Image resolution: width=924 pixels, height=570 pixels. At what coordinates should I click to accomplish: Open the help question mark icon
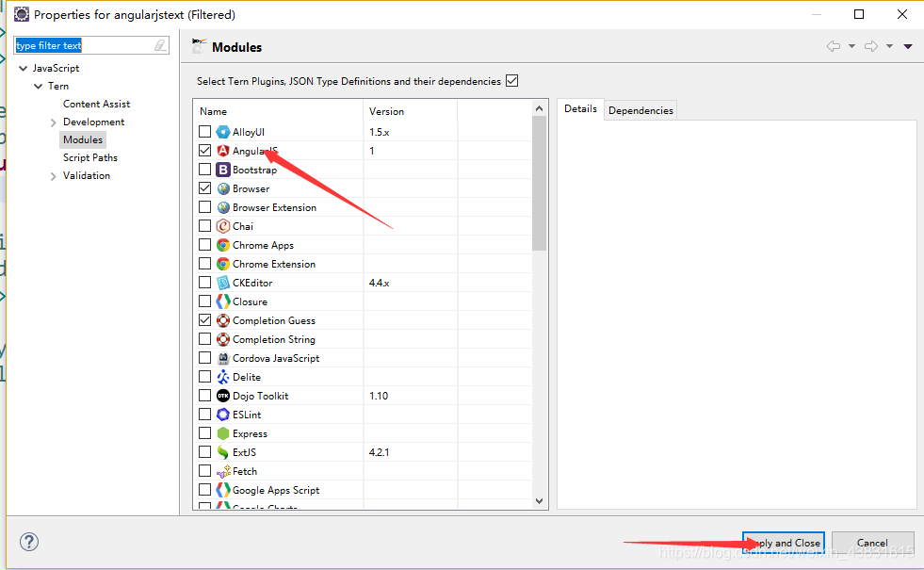pyautogui.click(x=29, y=542)
